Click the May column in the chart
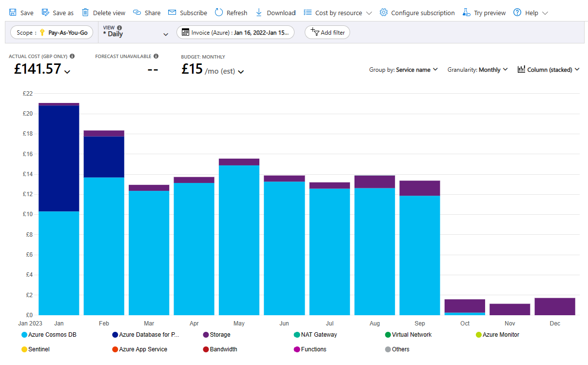This screenshot has height=365, width=588. [x=239, y=239]
